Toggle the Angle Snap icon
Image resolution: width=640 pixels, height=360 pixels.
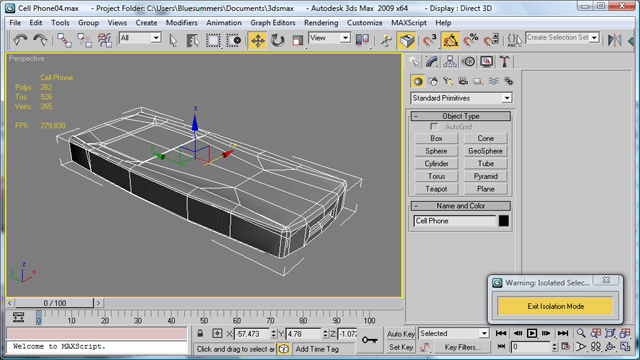pos(450,40)
